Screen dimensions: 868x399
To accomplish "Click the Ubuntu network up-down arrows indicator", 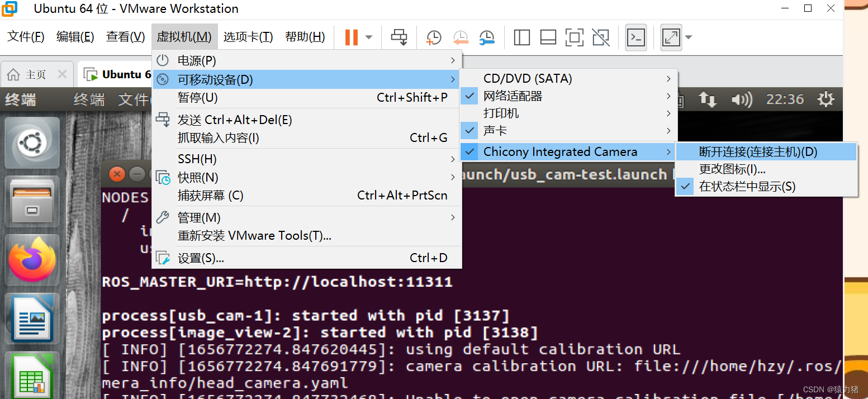I will (x=708, y=100).
